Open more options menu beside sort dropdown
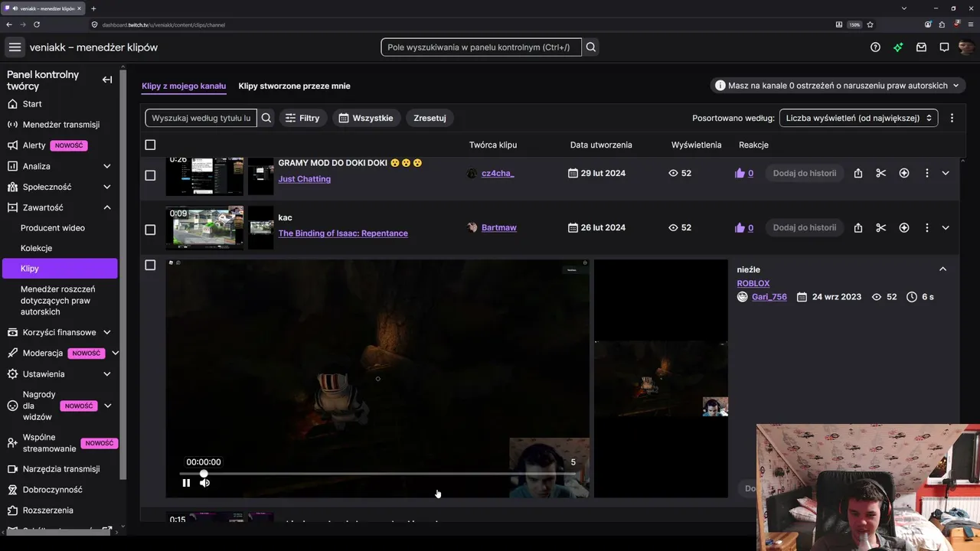Image resolution: width=980 pixels, height=551 pixels. click(x=952, y=118)
